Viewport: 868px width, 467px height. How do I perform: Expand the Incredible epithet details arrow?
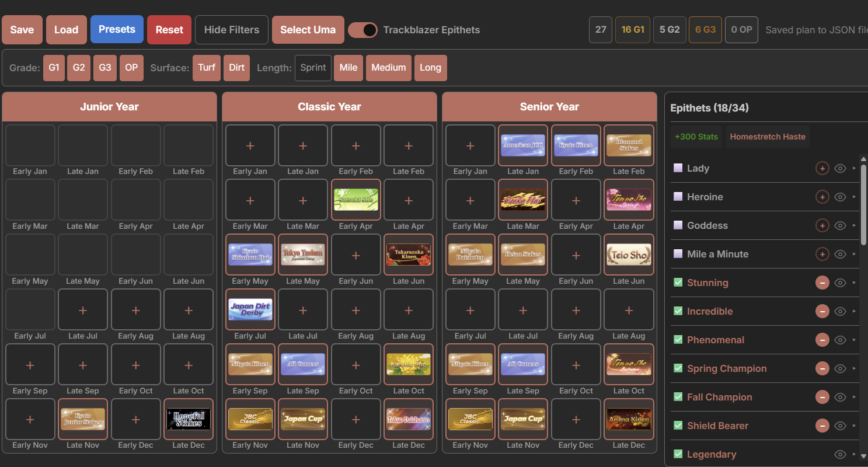pos(854,312)
